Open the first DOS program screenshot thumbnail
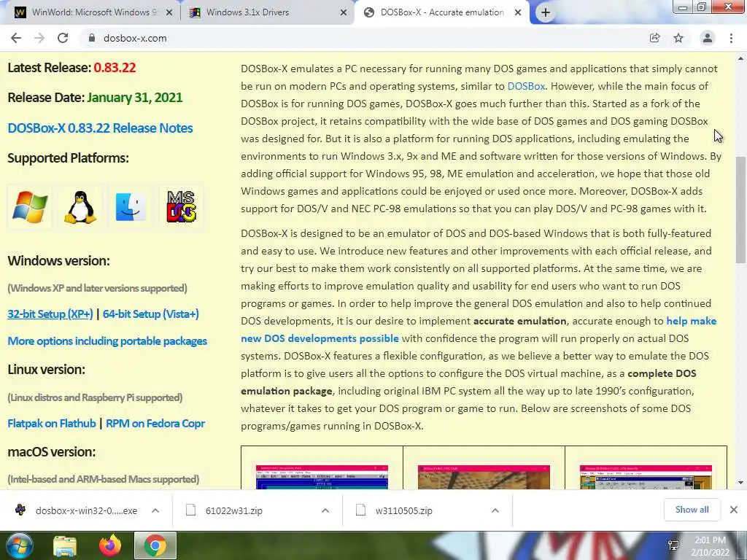Viewport: 747px width, 560px height. click(322, 477)
